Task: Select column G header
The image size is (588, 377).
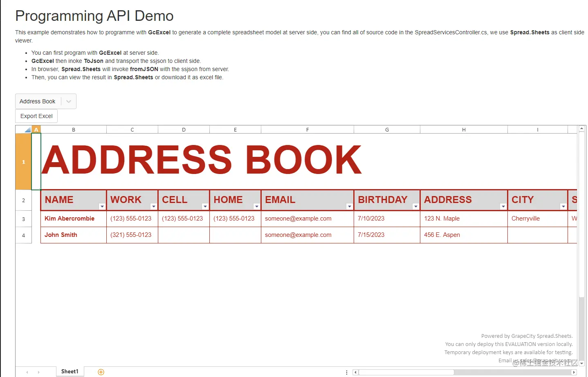Action: (x=387, y=129)
